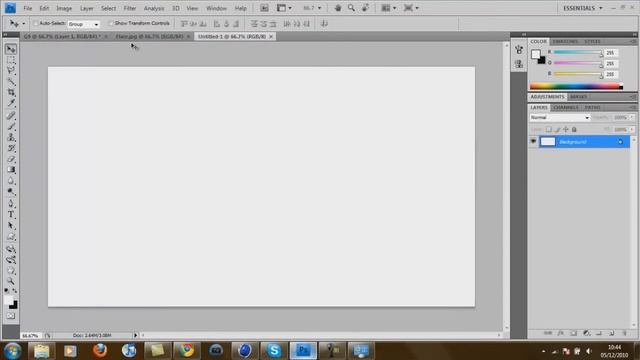
Task: Click the Background layer thumbnail
Action: [x=548, y=142]
